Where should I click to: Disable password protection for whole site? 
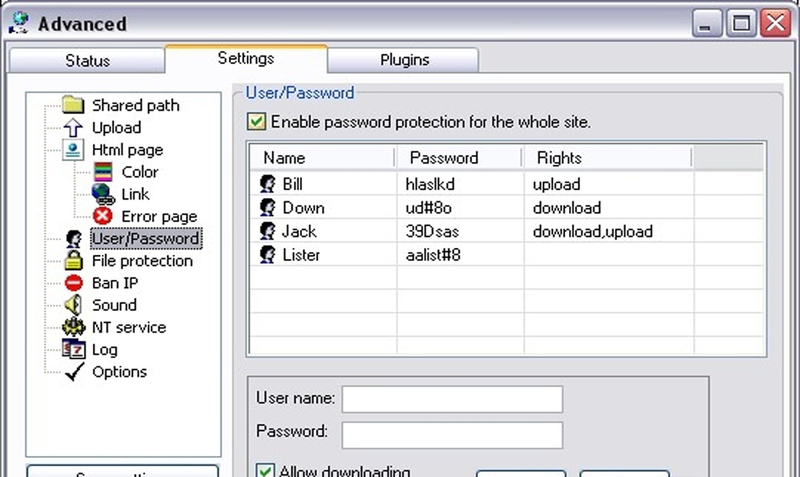257,122
